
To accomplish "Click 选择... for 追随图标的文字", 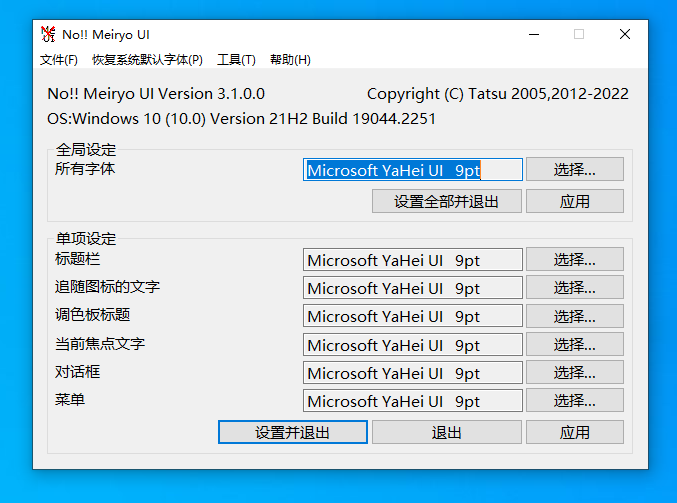I will pyautogui.click(x=575, y=287).
